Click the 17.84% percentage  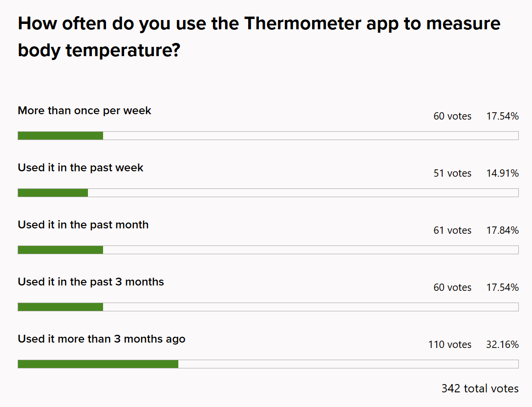[x=502, y=231]
